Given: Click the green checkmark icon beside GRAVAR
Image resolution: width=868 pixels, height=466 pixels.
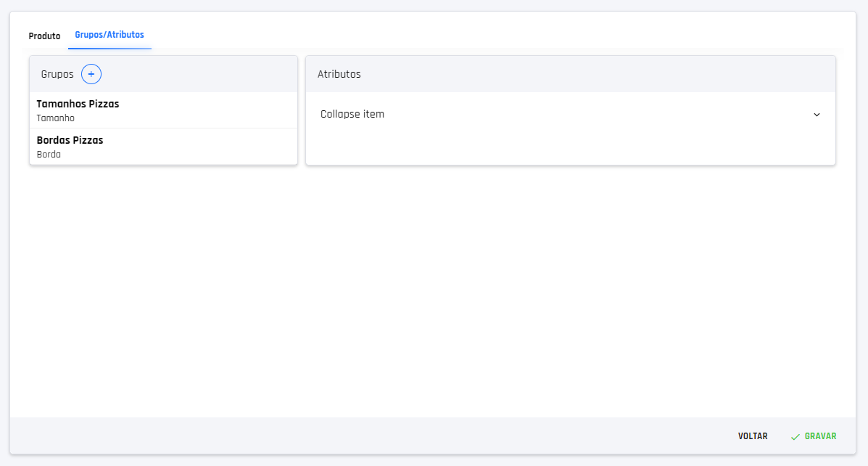Looking at the screenshot, I should tap(794, 436).
